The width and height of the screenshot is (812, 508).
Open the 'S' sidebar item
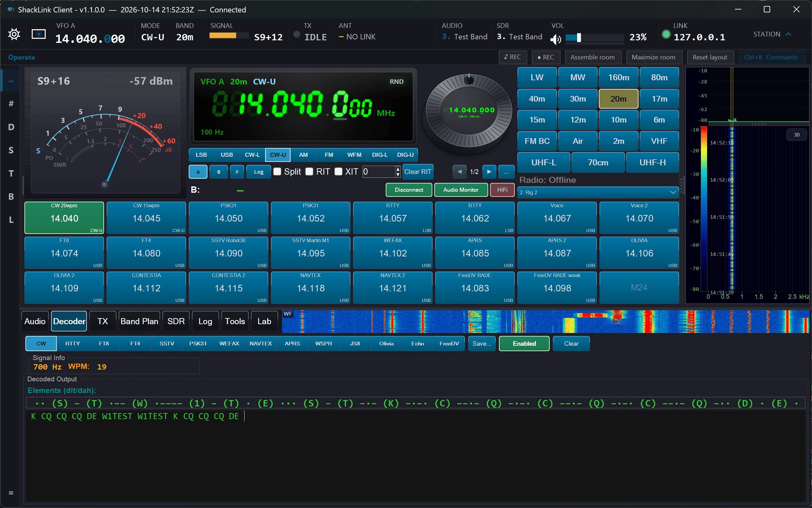pos(11,150)
